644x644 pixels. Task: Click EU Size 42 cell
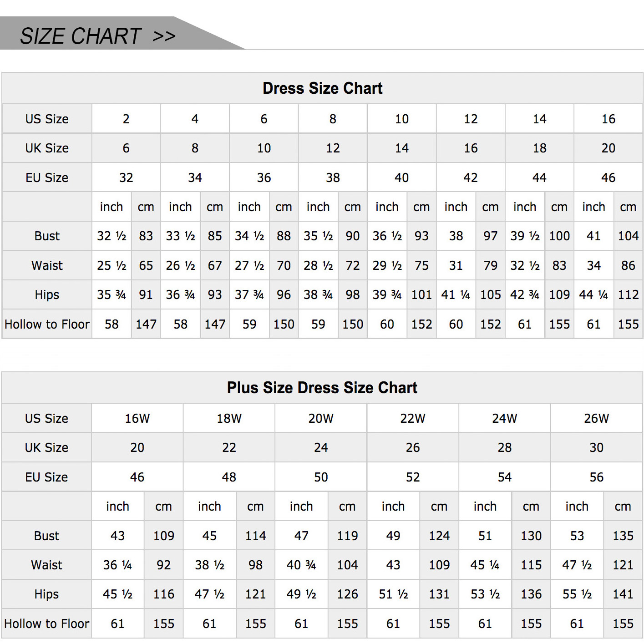(x=471, y=177)
